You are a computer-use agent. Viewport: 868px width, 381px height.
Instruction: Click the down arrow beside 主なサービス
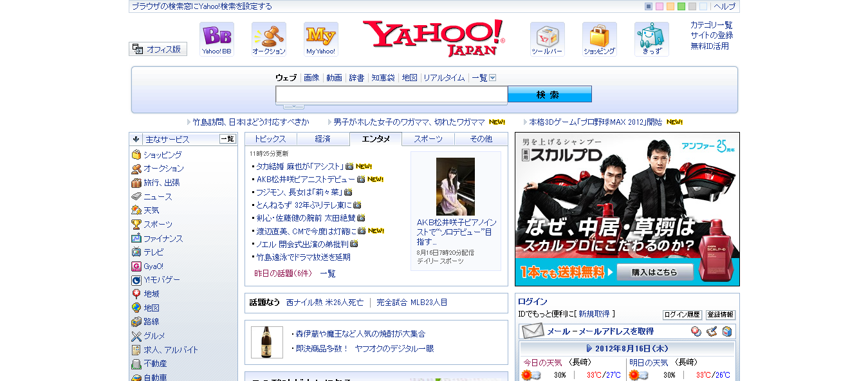point(136,139)
